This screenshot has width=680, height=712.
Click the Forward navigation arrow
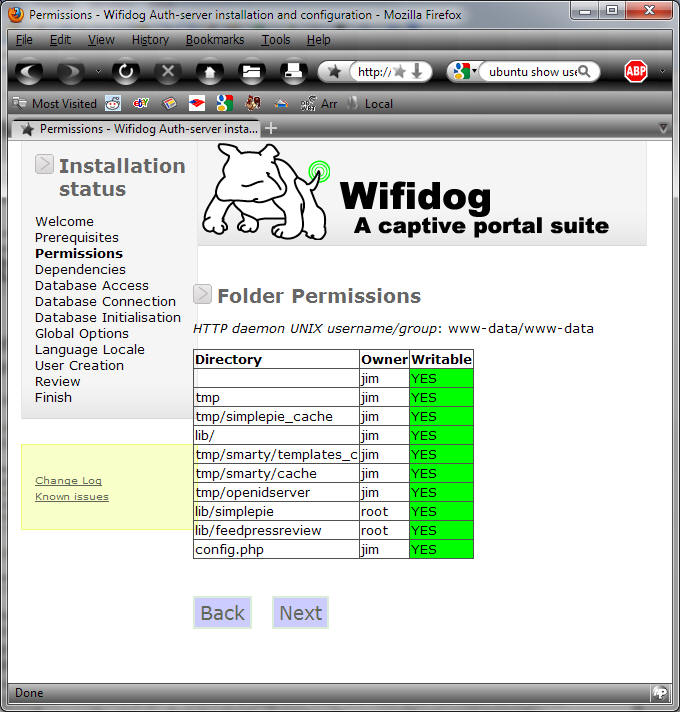pos(70,72)
